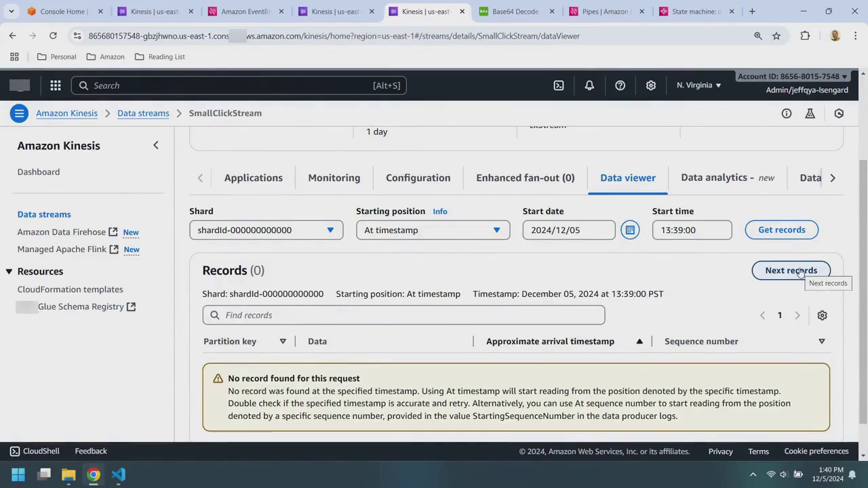This screenshot has width=868, height=488.
Task: Open Windows Start menu
Action: tap(18, 474)
